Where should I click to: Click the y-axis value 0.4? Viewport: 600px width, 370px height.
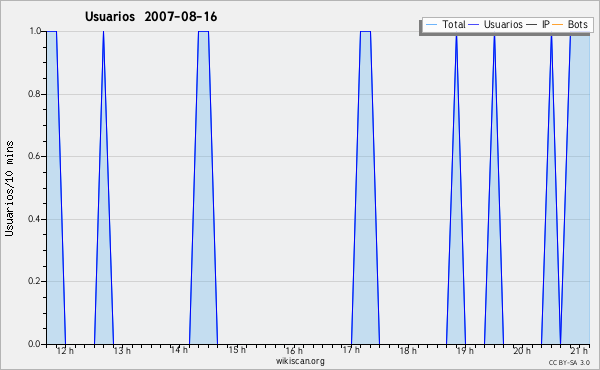35,219
